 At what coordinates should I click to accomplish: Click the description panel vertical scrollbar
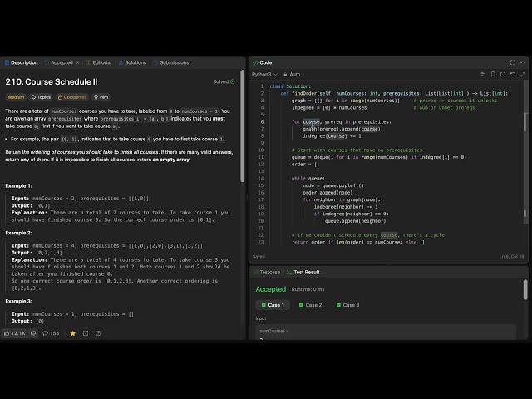[242, 126]
